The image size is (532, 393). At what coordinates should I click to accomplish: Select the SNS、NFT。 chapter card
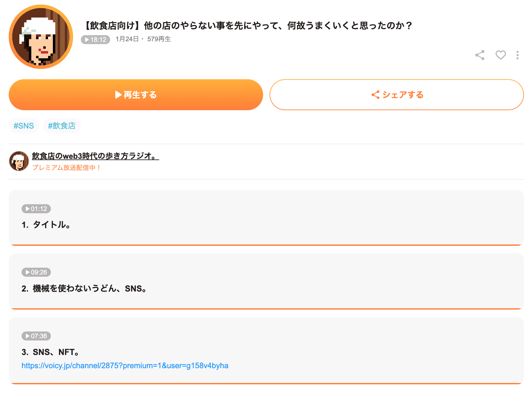[266, 351]
